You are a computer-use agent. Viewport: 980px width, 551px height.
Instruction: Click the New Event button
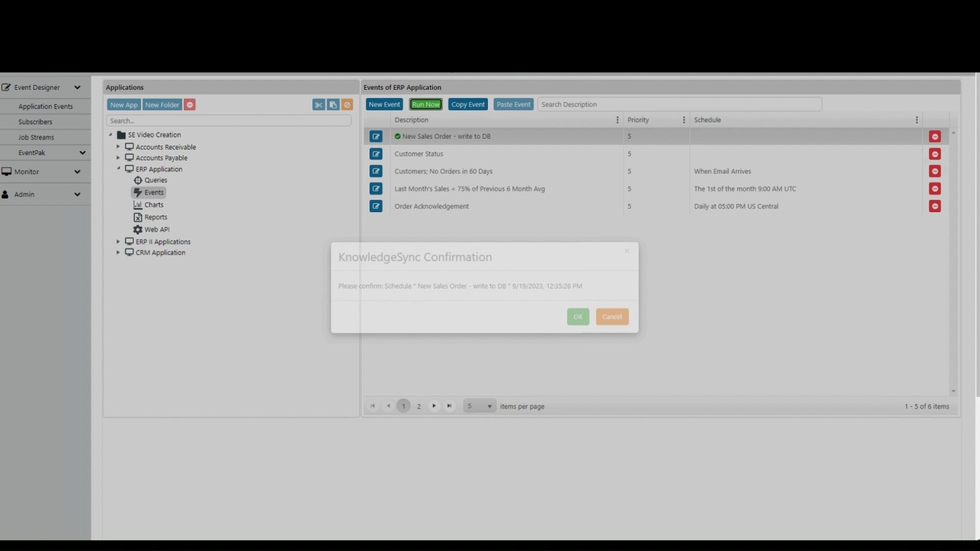(385, 105)
